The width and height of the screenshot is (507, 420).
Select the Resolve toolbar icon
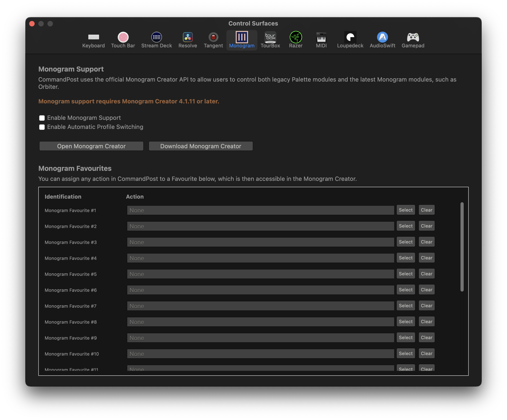point(188,40)
